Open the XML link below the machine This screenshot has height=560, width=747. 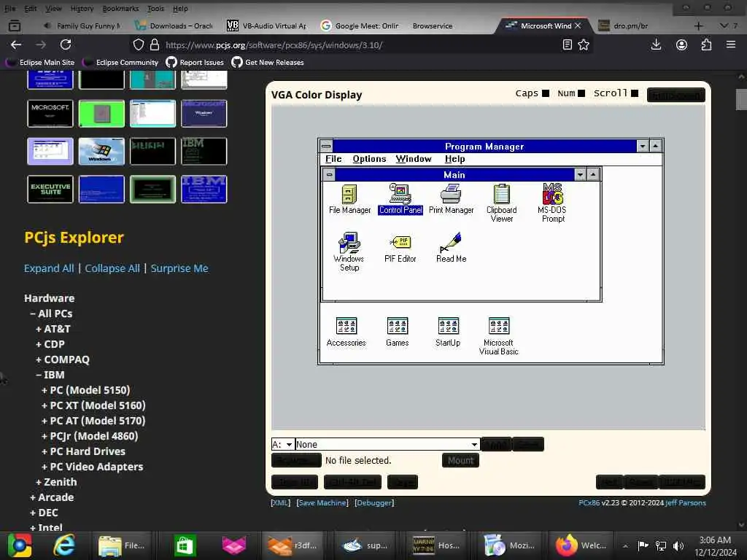coord(281,503)
